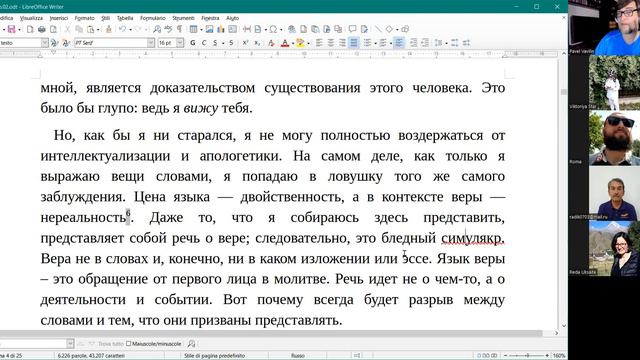Open font name dropdown arrow

click(151, 43)
